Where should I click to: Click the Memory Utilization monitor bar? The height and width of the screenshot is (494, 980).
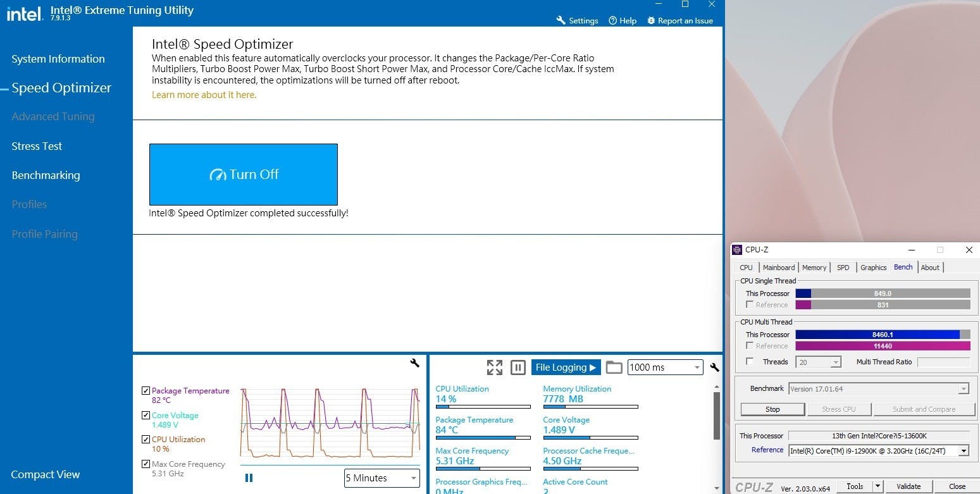(x=590, y=407)
